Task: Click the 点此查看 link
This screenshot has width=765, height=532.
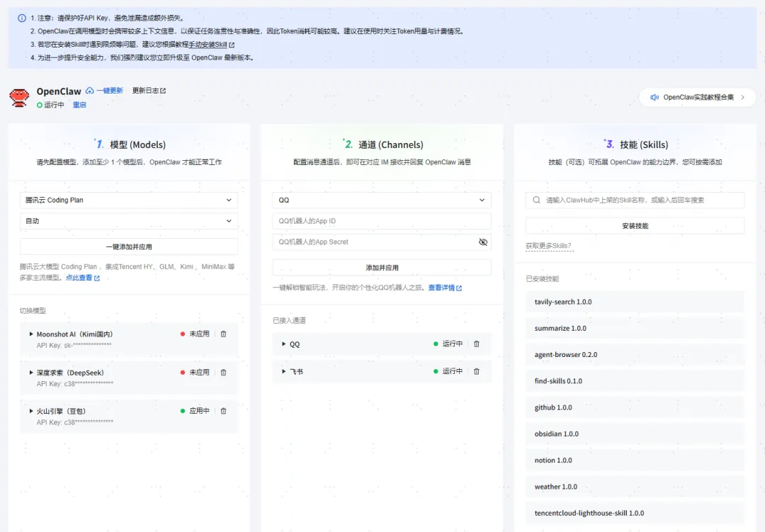Action: [79, 278]
